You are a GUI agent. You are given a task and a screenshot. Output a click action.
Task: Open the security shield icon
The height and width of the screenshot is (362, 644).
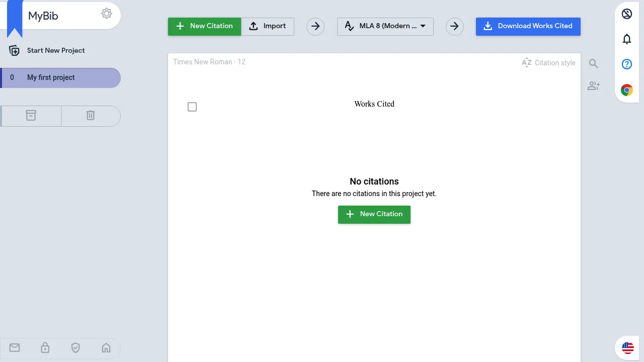tap(75, 347)
